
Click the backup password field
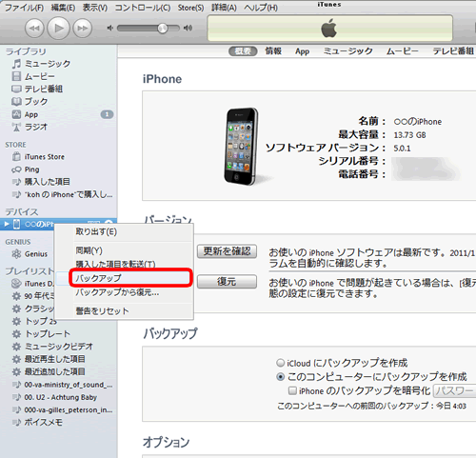454,391
